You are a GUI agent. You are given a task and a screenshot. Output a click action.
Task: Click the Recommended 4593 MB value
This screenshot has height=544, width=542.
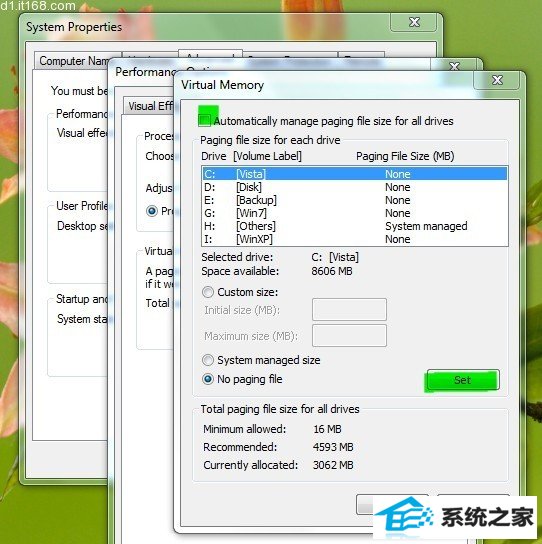click(x=333, y=447)
